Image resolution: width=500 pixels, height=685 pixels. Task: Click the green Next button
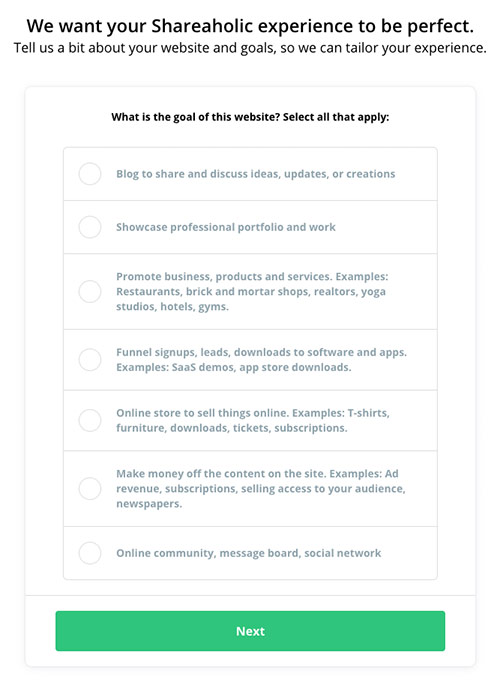point(250,631)
